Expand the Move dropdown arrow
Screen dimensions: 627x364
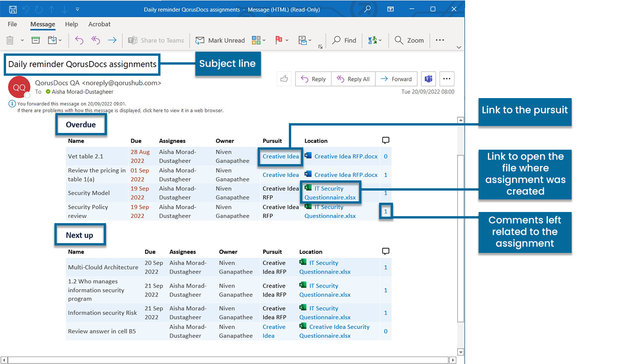(61, 40)
